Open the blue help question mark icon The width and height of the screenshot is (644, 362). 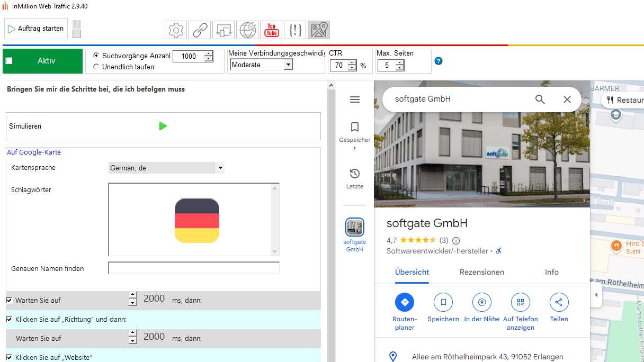point(439,61)
